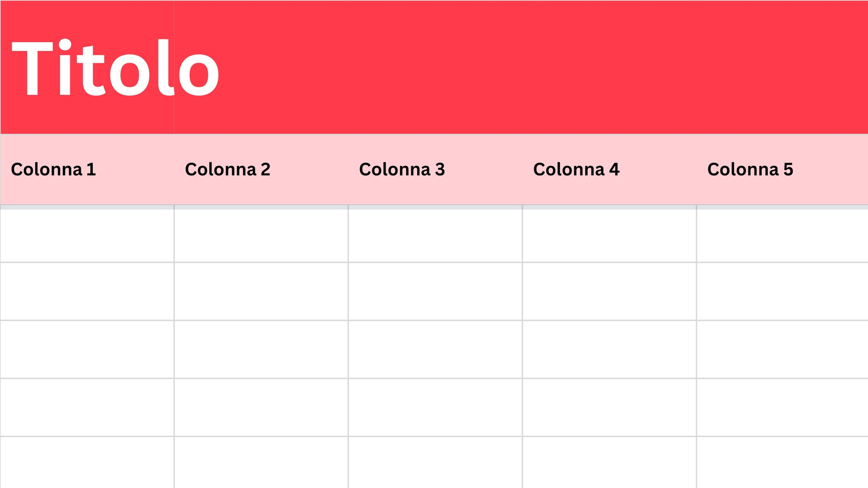
Task: Select the Colonna 2 header cell
Action: tap(261, 169)
